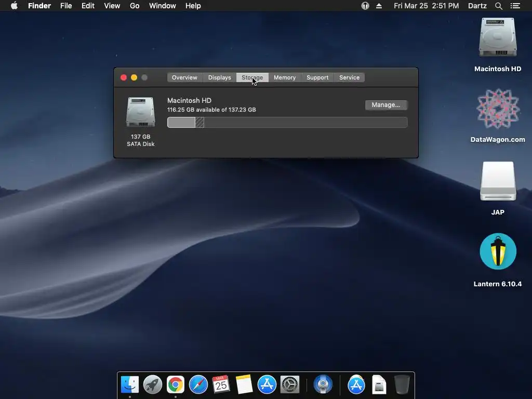Open Launchpad rocket icon in Dock

pos(153,384)
